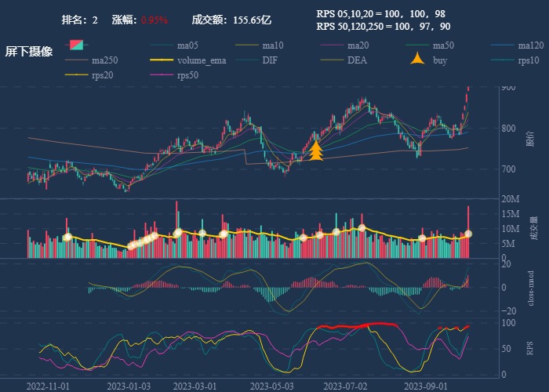Click the 2023-05-03 x-axis date label
The width and height of the screenshot is (549, 392).
pos(271,386)
